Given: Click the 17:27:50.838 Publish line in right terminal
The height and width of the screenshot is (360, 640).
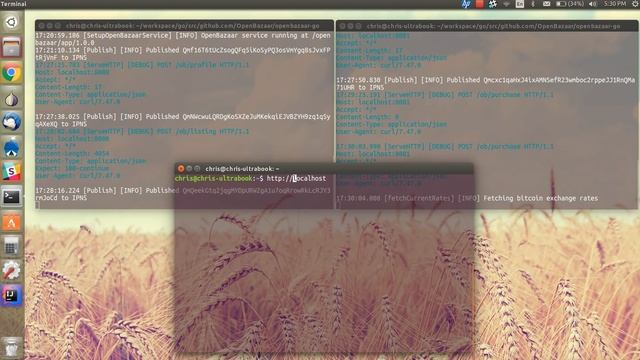Looking at the screenshot, I should click(486, 84).
